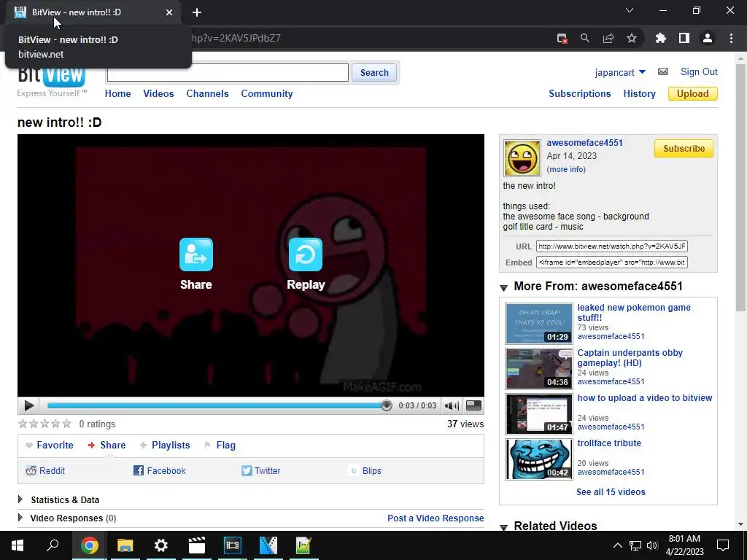Show hidden system tray icons
The image size is (747, 560).
coord(617,545)
